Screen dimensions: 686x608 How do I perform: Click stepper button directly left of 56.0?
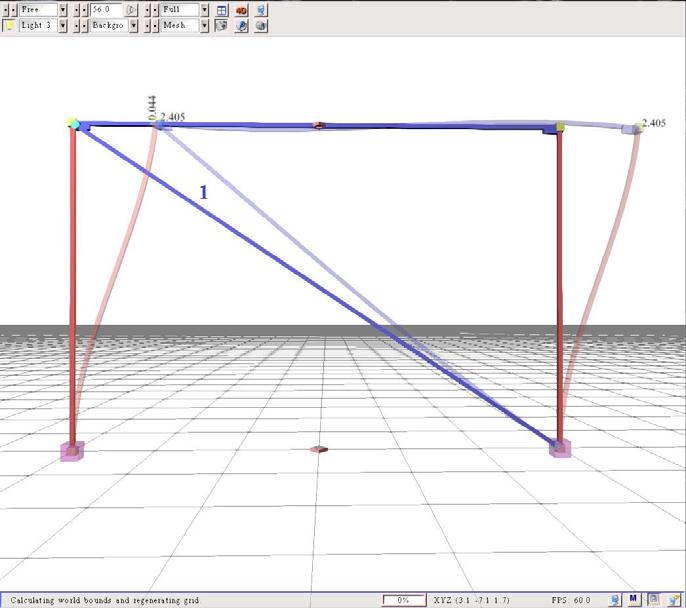84,9
